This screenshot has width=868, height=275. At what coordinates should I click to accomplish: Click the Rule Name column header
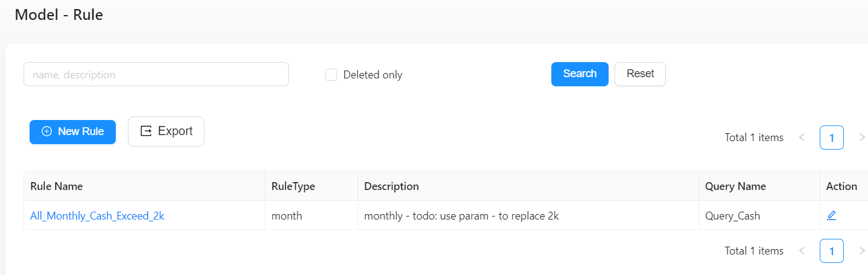point(57,186)
